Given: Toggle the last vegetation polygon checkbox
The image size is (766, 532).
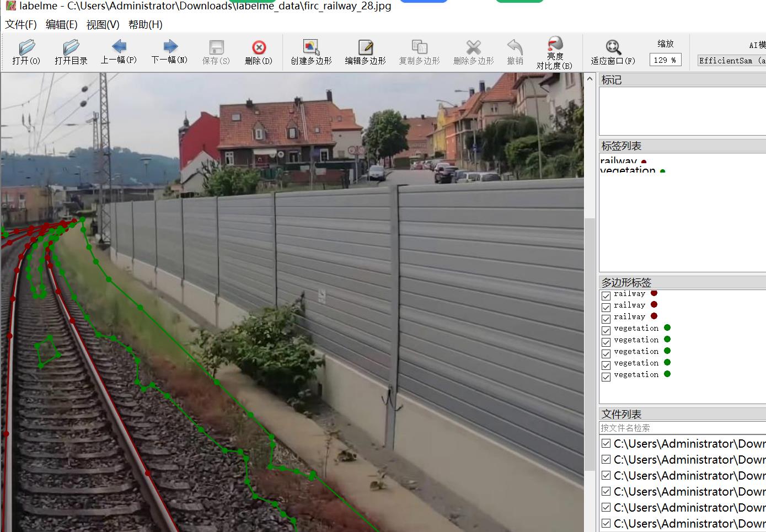Looking at the screenshot, I should coord(606,377).
